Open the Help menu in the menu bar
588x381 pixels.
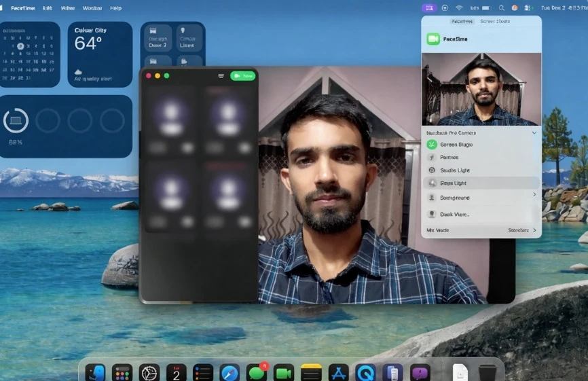[115, 8]
